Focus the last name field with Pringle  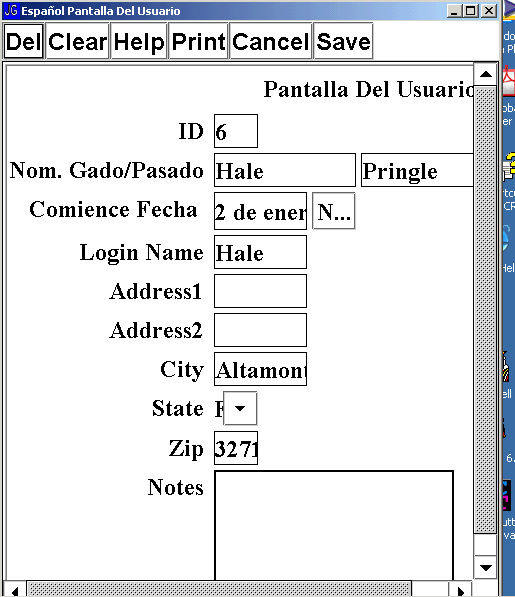tap(417, 170)
